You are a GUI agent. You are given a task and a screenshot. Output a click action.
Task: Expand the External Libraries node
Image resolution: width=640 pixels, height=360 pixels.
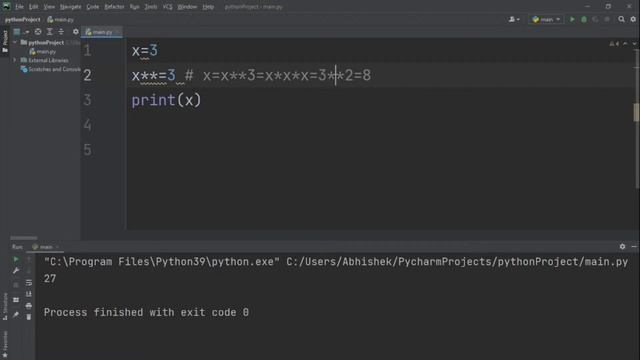[15, 60]
